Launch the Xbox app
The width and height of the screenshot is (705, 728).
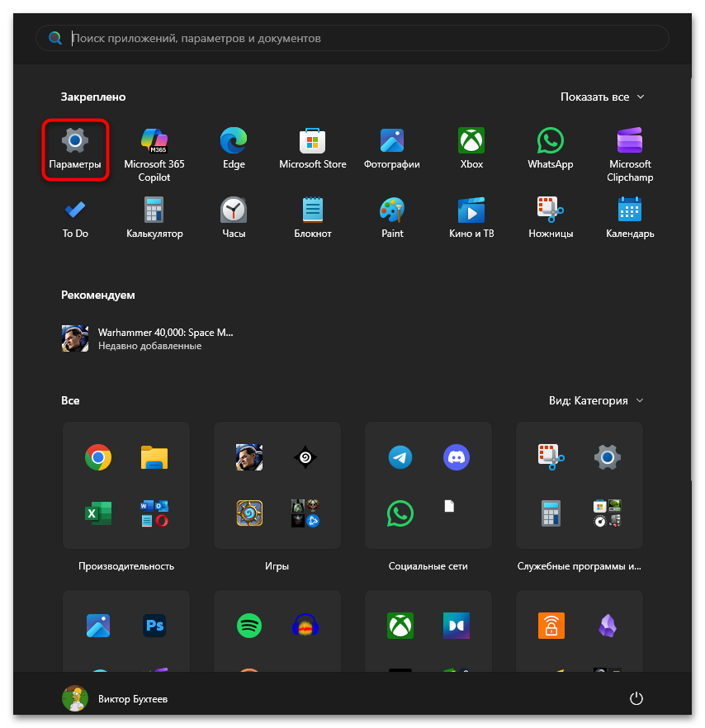(x=471, y=149)
